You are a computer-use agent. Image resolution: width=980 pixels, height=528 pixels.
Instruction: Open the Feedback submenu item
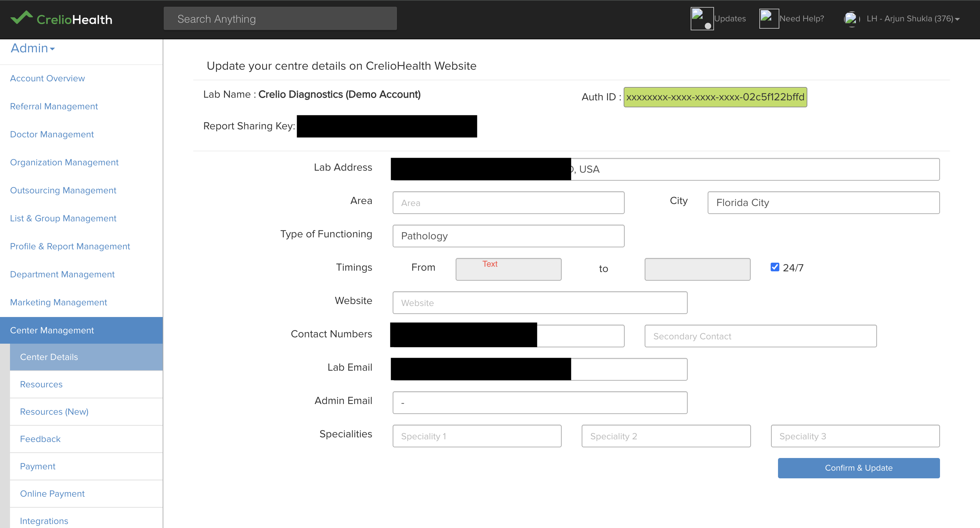click(86, 439)
